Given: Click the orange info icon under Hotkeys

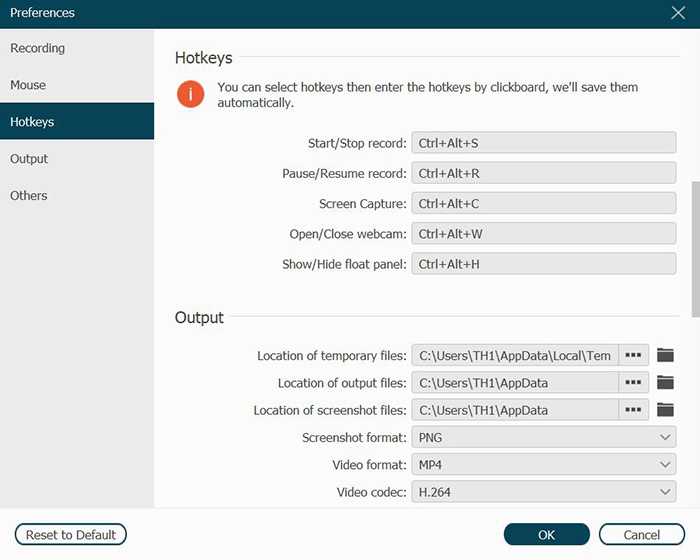Looking at the screenshot, I should pos(191,94).
